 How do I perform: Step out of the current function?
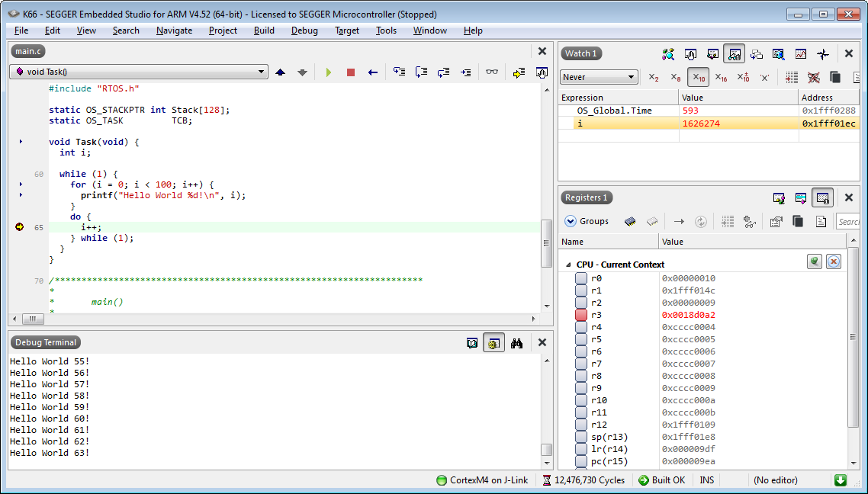[x=443, y=72]
